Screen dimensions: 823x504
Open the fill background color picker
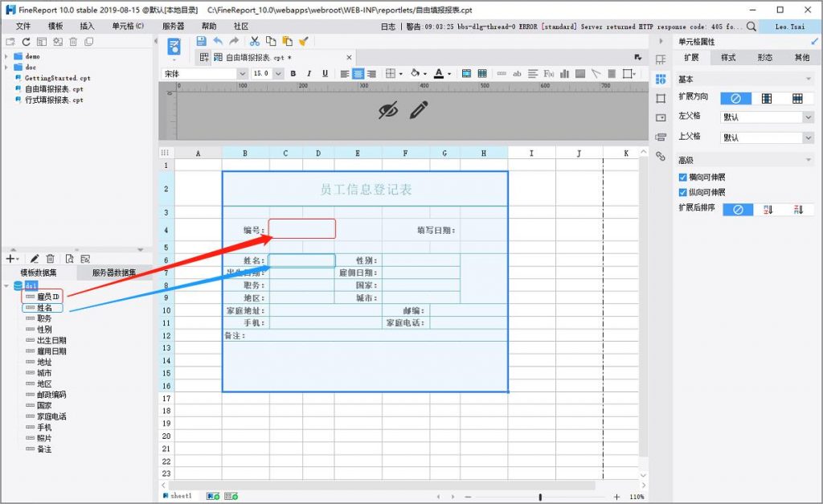(x=416, y=73)
